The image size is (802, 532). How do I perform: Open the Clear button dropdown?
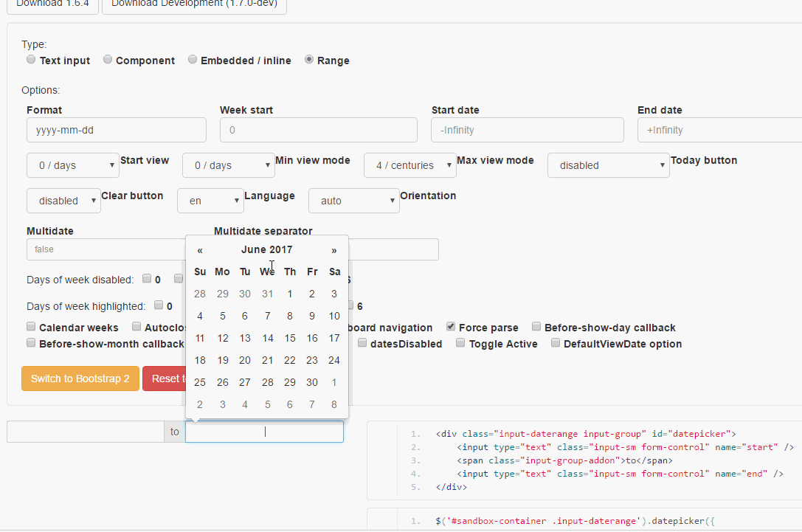tap(63, 201)
